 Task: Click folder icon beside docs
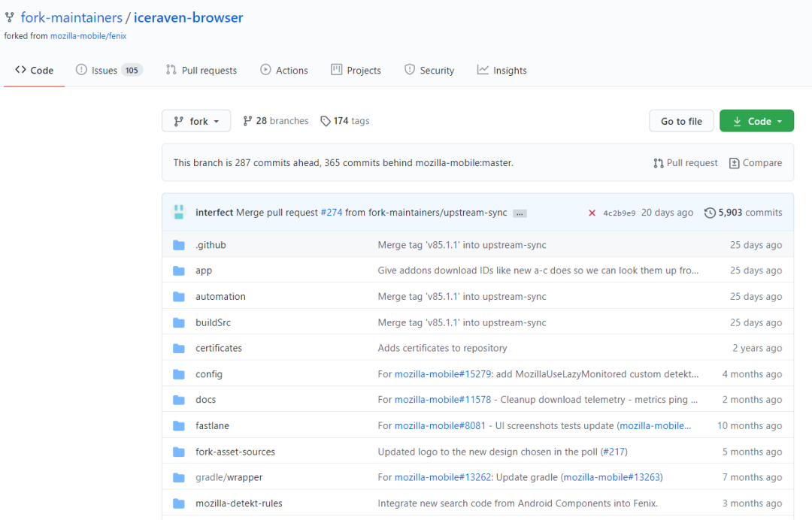[x=179, y=400]
